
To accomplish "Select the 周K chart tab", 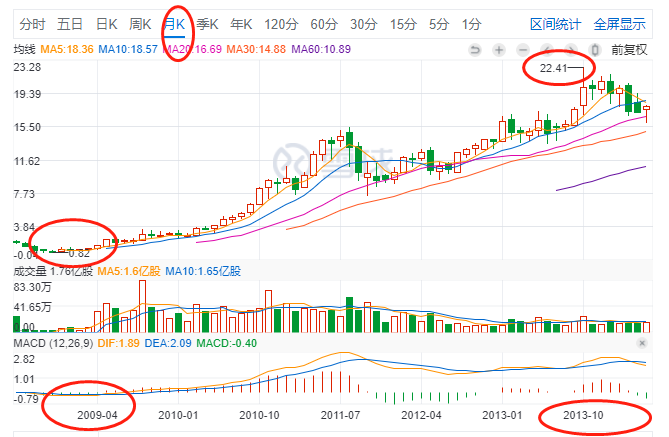I will 141,23.
